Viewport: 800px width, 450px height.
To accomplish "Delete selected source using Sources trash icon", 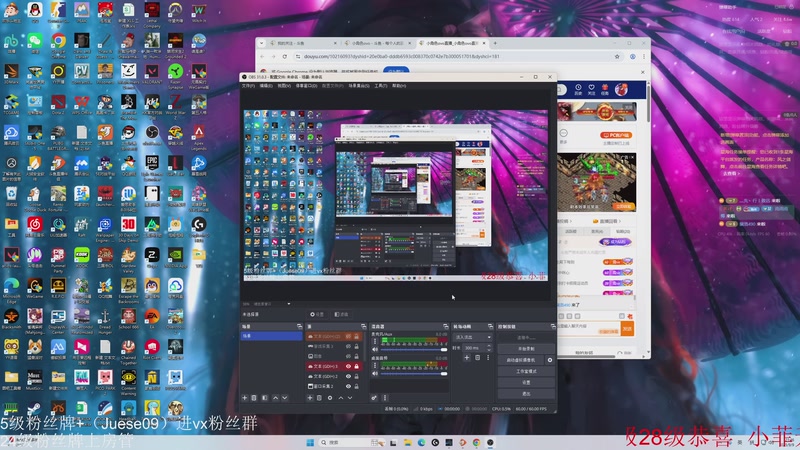I will 319,398.
